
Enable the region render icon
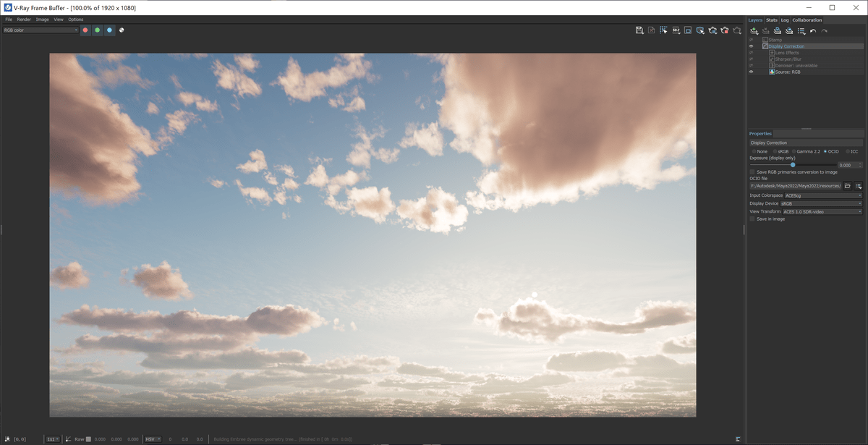tap(688, 30)
